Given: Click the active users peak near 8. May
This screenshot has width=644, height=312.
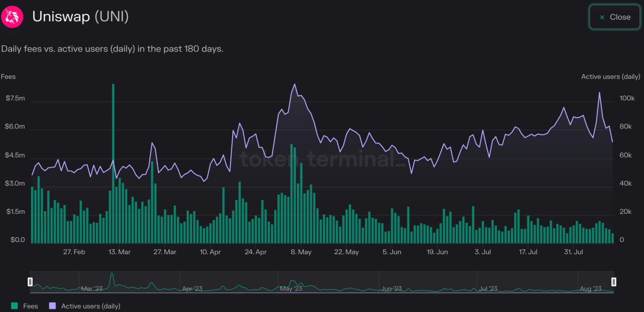Looking at the screenshot, I should click(295, 84).
